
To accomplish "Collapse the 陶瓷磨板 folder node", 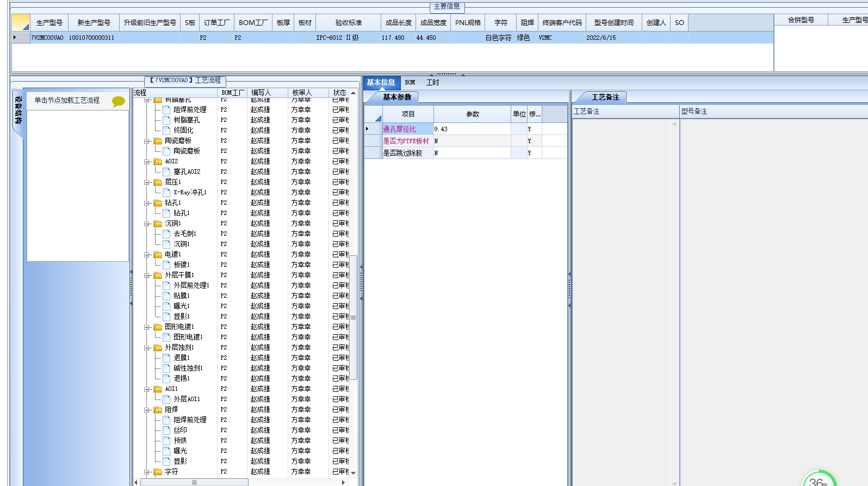I will coord(147,141).
